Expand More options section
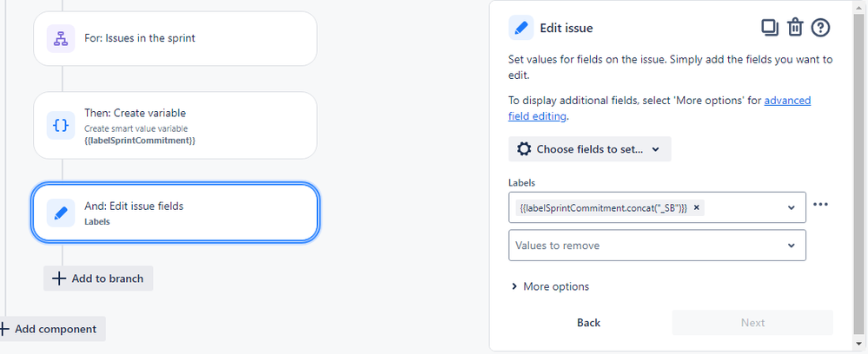The height and width of the screenshot is (354, 868). (550, 286)
